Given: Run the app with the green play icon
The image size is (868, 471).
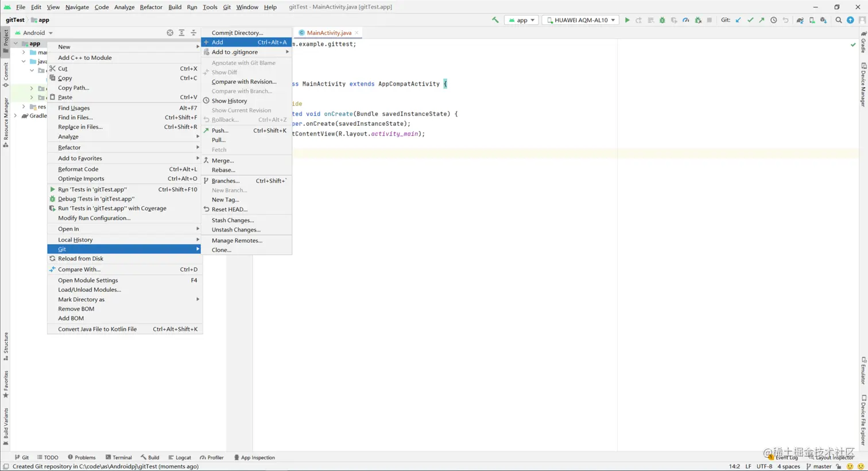Looking at the screenshot, I should (627, 20).
